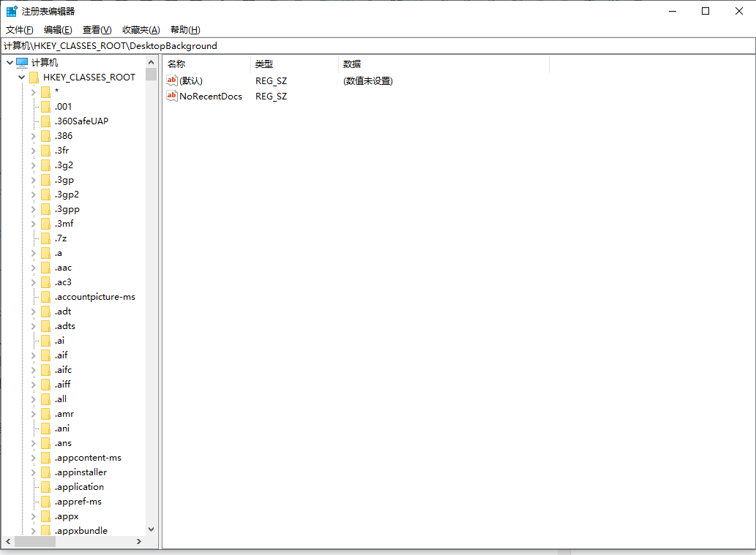Click the folder icon next to .accountpicture-ms
The image size is (756, 555).
[x=45, y=296]
